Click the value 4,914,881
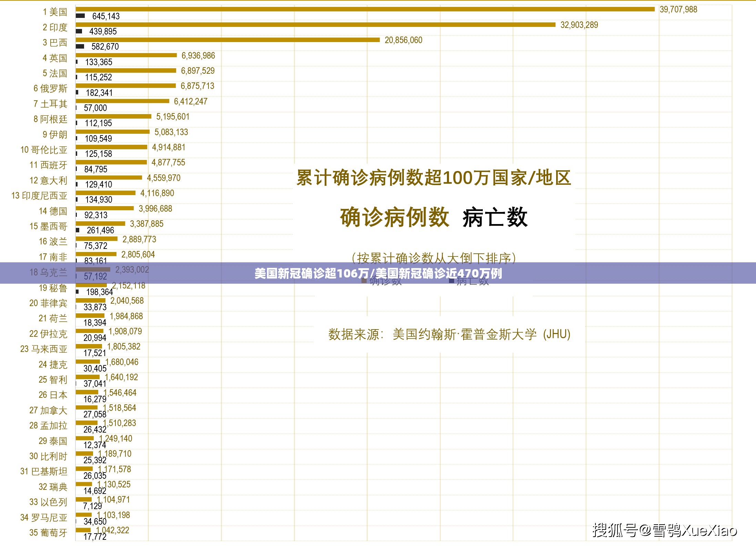The width and height of the screenshot is (756, 546). (x=168, y=147)
